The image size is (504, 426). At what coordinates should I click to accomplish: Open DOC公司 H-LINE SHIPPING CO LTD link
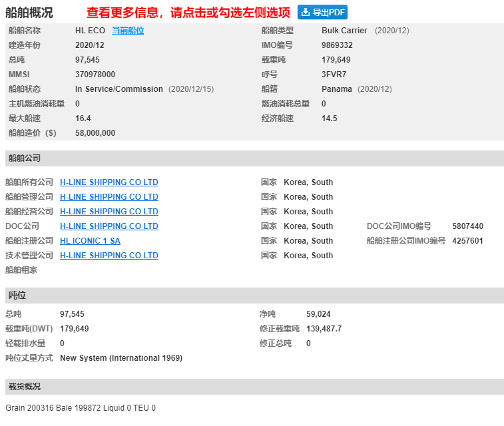point(109,226)
